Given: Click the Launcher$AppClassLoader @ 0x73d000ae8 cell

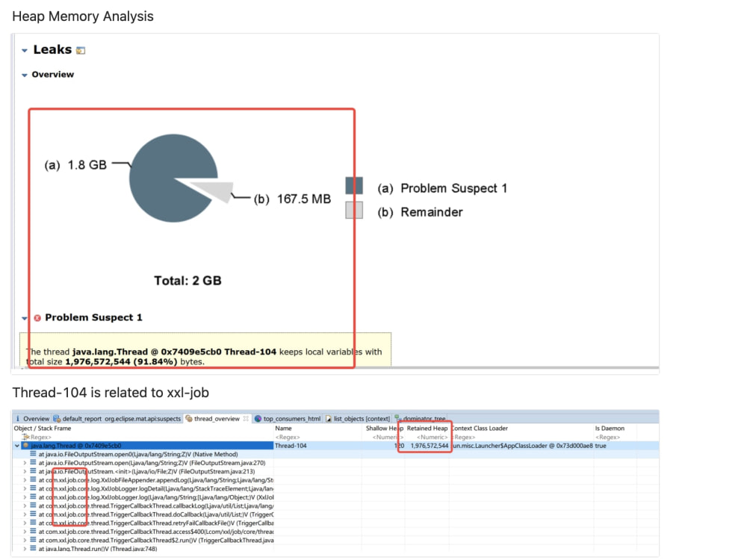Looking at the screenshot, I should click(x=523, y=446).
